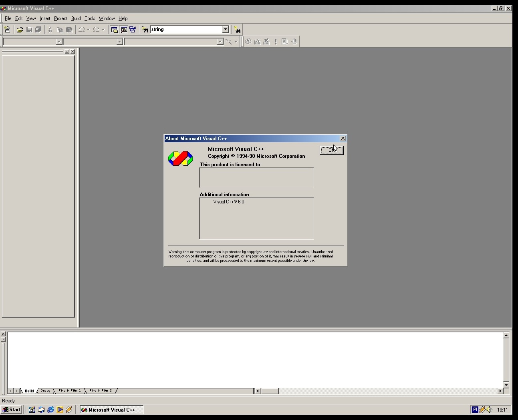Click the Insert Breakpoint hand icon
The height and width of the screenshot is (420, 518).
294,42
